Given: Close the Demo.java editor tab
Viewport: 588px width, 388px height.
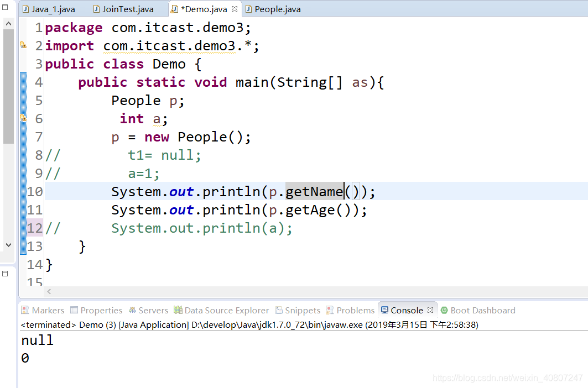Looking at the screenshot, I should (235, 9).
